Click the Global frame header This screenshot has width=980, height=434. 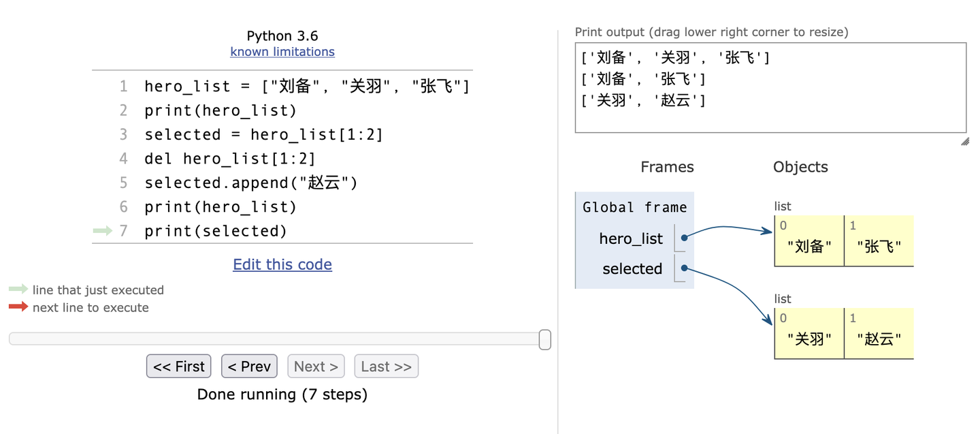(634, 207)
